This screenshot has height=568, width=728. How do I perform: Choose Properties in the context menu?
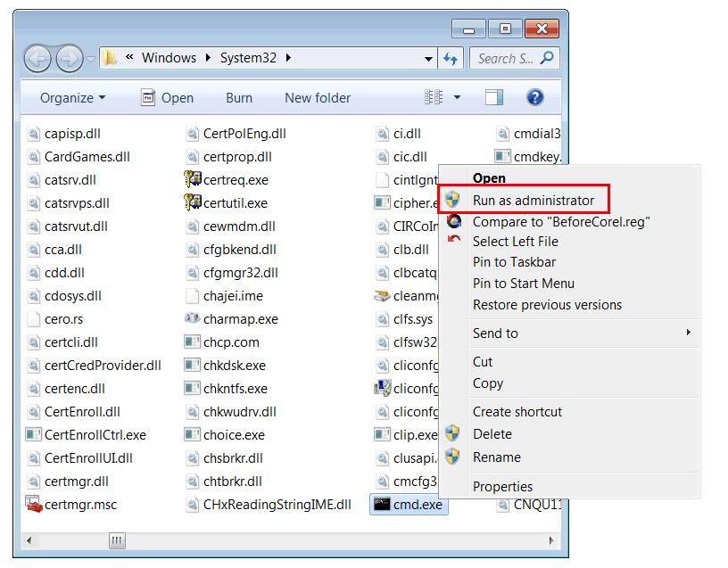569,486
